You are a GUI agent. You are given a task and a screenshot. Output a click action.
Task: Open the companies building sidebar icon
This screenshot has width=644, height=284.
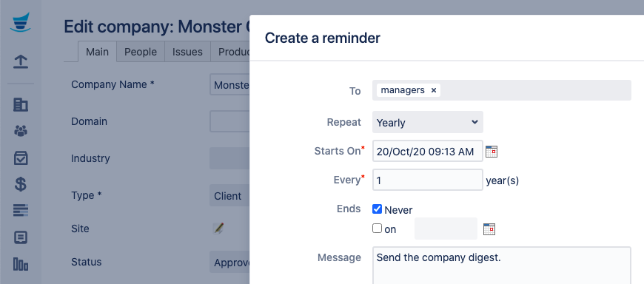click(x=21, y=105)
